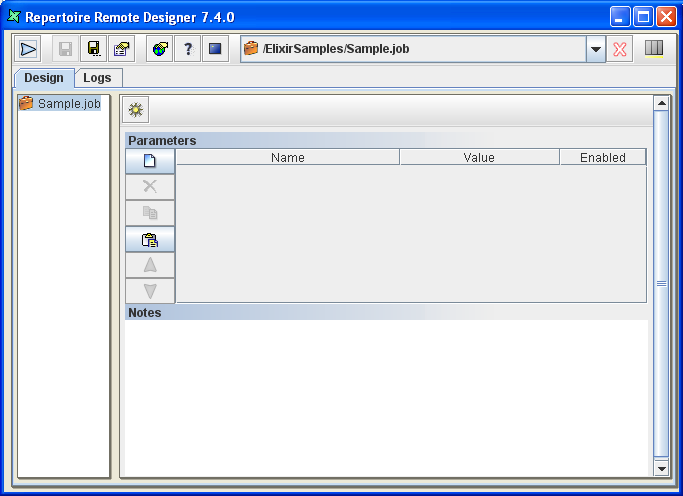The height and width of the screenshot is (496, 683).
Task: Open help with the question mark icon
Action: pos(188,49)
